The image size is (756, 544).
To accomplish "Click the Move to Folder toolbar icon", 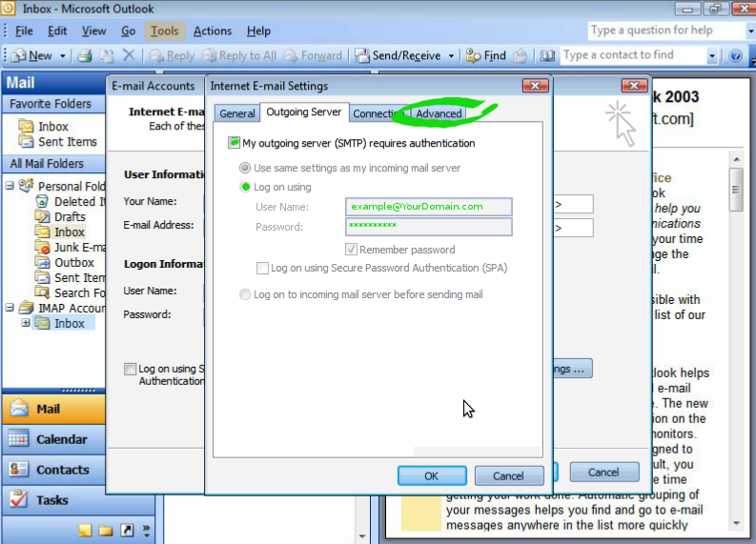I will pos(107,56).
